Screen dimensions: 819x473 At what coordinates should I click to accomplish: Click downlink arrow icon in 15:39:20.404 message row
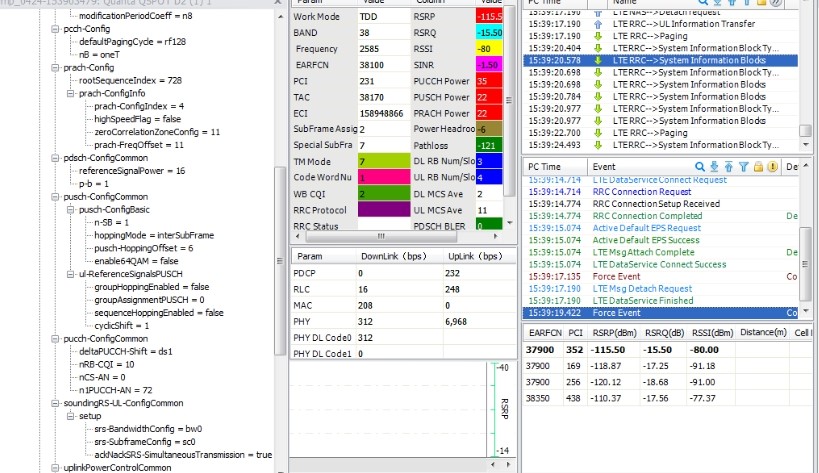click(598, 48)
